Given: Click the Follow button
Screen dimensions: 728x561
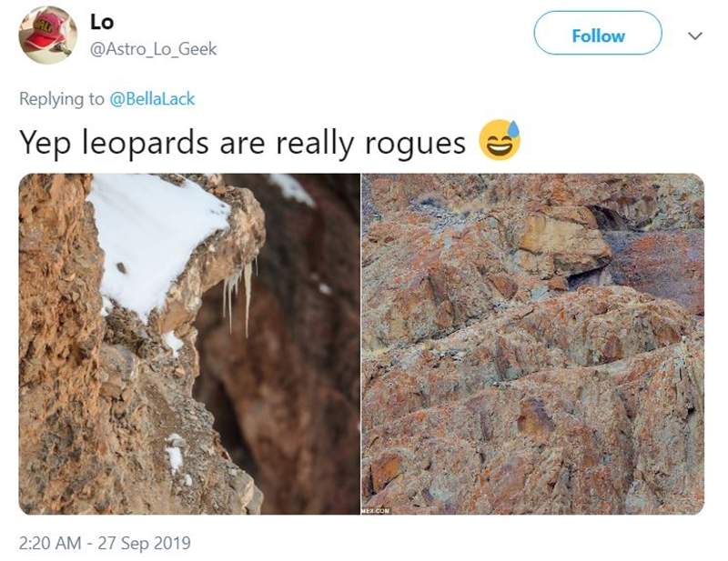Looking at the screenshot, I should coord(598,34).
